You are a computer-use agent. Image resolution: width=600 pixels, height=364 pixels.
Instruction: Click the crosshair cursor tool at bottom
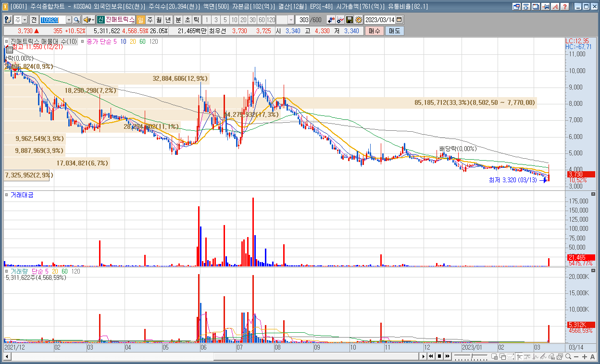519,356
